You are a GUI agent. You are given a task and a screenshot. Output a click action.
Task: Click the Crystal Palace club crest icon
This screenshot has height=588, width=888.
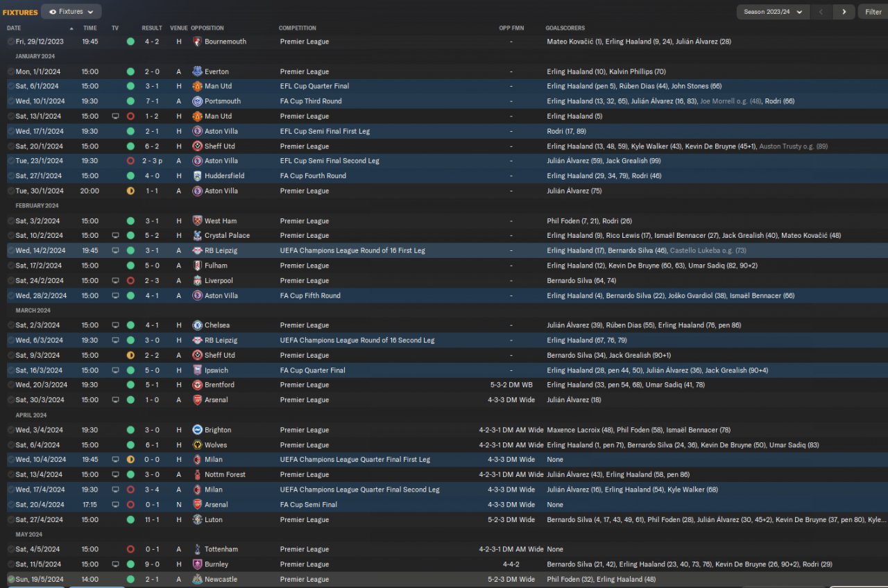pos(197,236)
